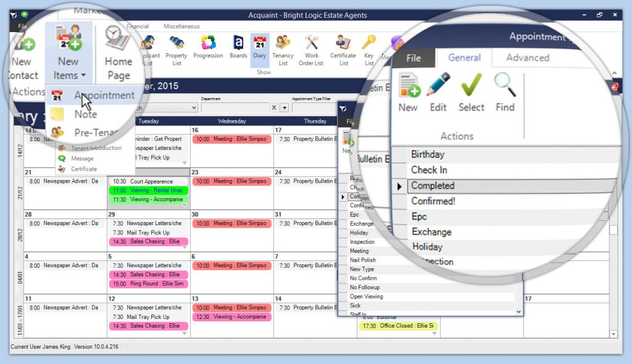Open the Property List icon
The height and width of the screenshot is (364, 632).
click(x=177, y=51)
